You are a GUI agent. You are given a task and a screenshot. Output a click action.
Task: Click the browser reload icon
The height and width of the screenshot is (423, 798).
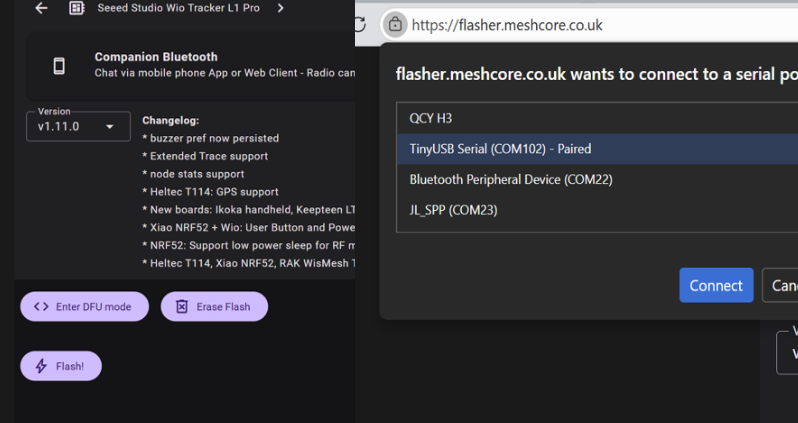coord(360,24)
